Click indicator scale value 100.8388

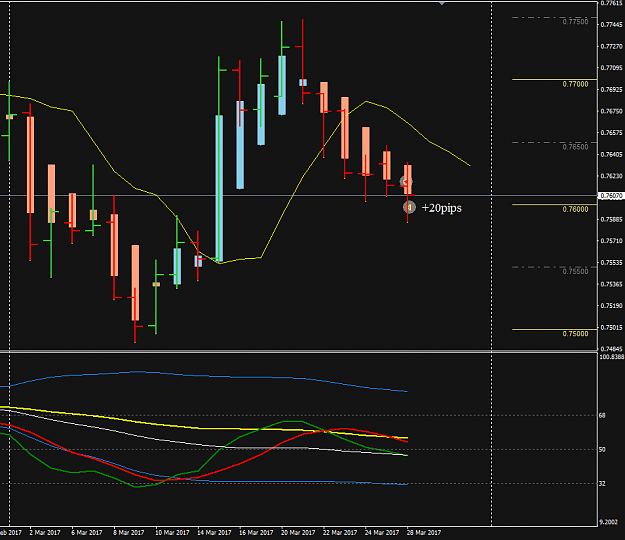[x=612, y=357]
